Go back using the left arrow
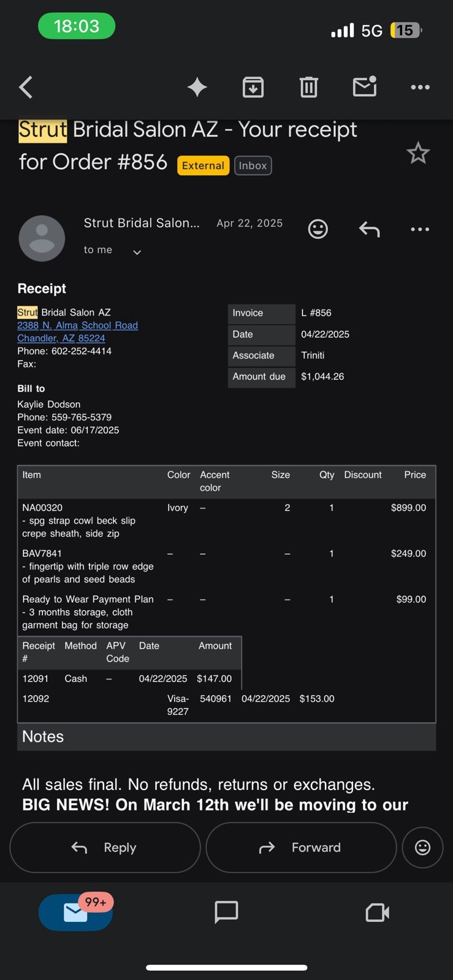 coord(26,87)
